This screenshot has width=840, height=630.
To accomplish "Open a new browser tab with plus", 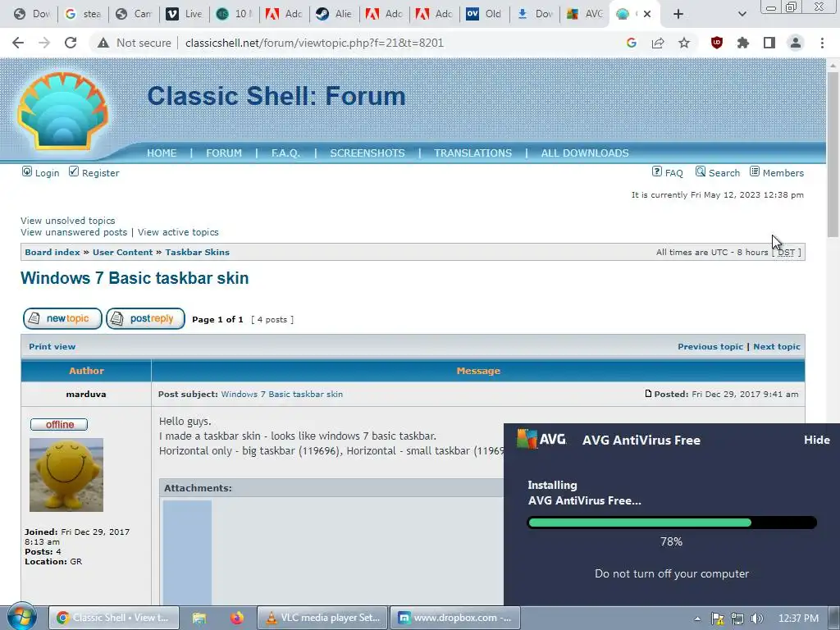I will tap(678, 14).
